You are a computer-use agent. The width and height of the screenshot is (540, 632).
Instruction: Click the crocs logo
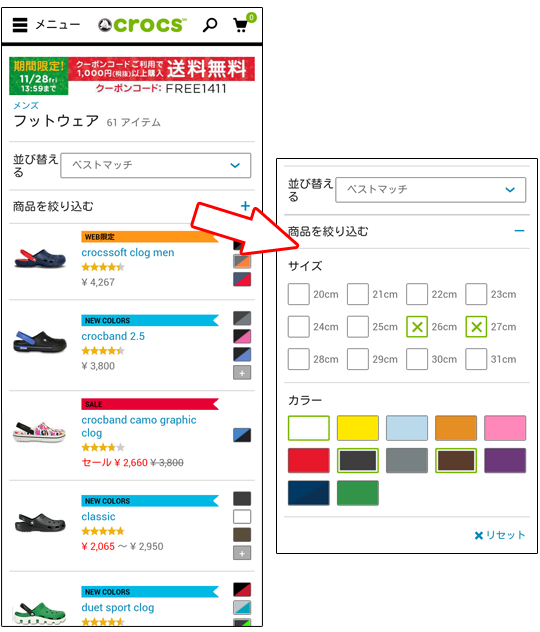tap(143, 25)
